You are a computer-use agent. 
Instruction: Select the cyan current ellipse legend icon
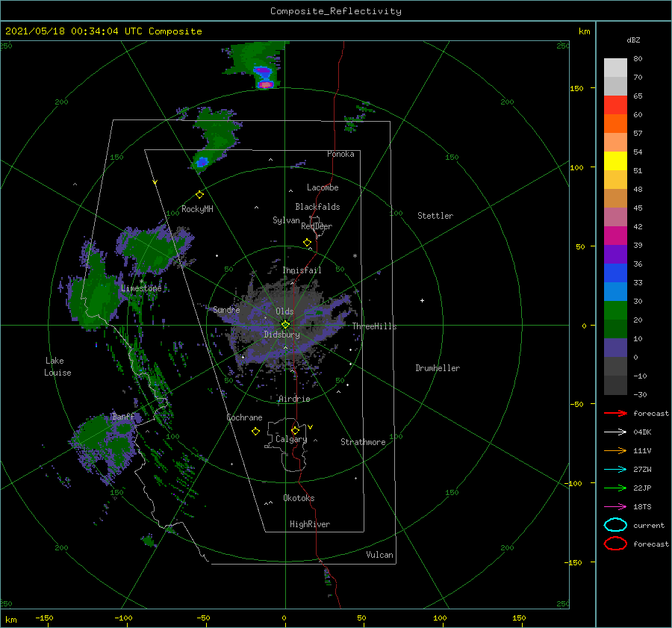click(x=615, y=525)
